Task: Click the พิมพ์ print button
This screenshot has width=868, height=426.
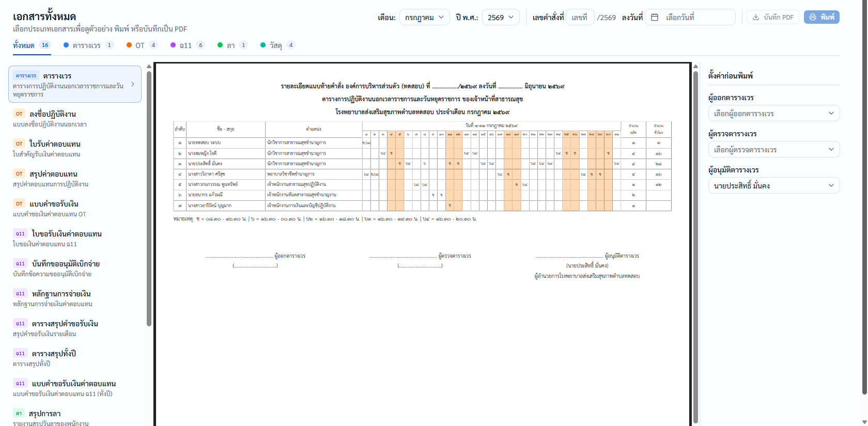Action: click(822, 17)
